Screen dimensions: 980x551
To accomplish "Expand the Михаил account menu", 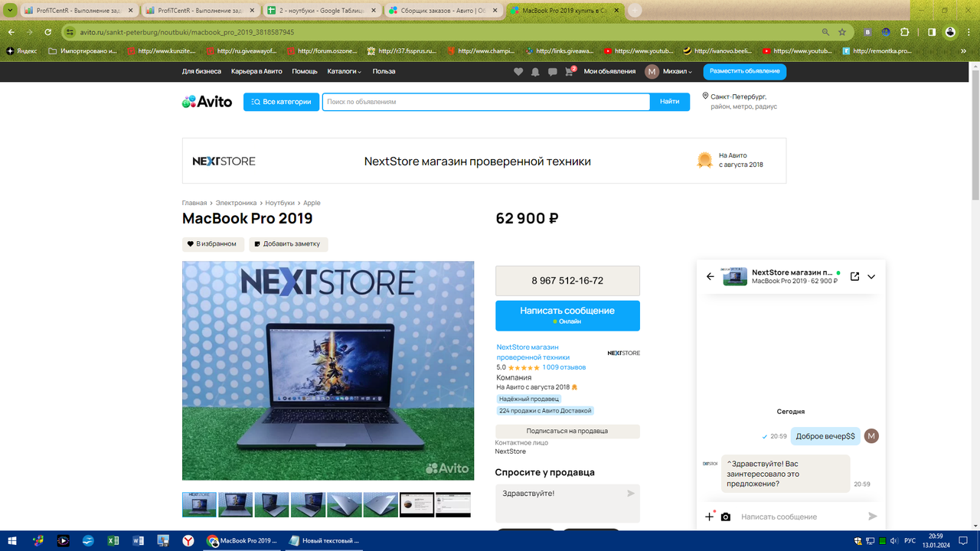I will pyautogui.click(x=677, y=71).
